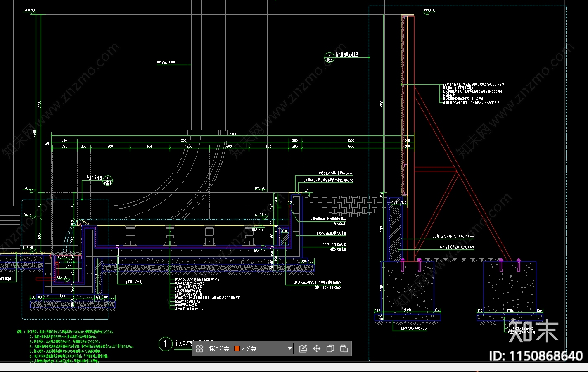The width and height of the screenshot is (588, 372).
Task: Select the 3200 dimension text
Action: [x=183, y=140]
